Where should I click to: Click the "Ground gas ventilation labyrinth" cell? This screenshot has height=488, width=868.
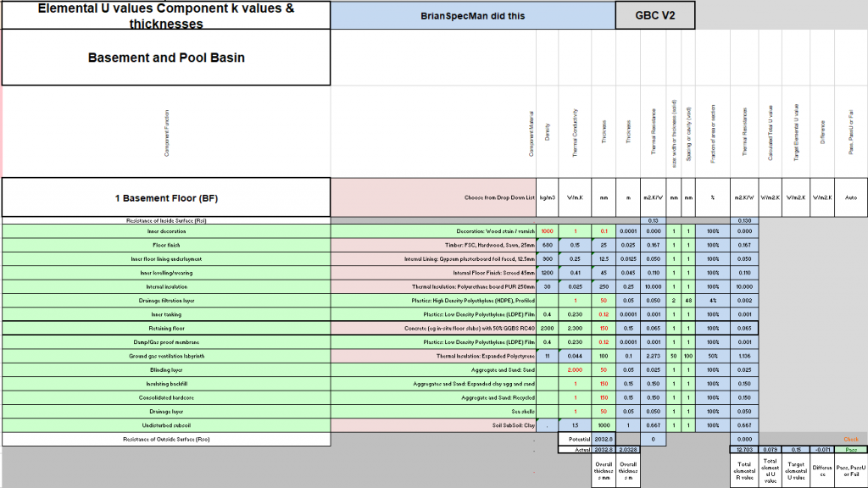pyautogui.click(x=166, y=357)
